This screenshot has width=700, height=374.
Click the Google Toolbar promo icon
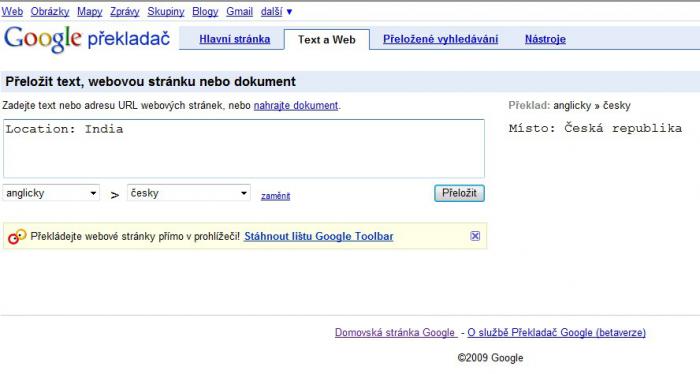coord(17,237)
